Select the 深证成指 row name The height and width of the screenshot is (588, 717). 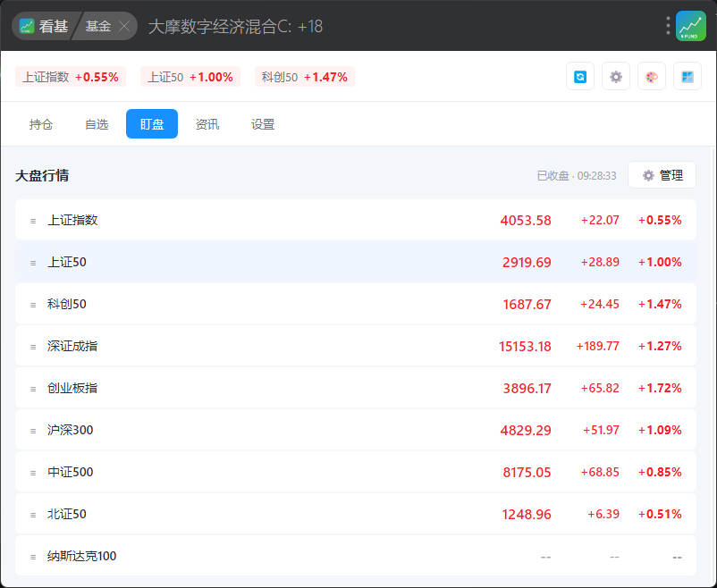click(x=72, y=346)
